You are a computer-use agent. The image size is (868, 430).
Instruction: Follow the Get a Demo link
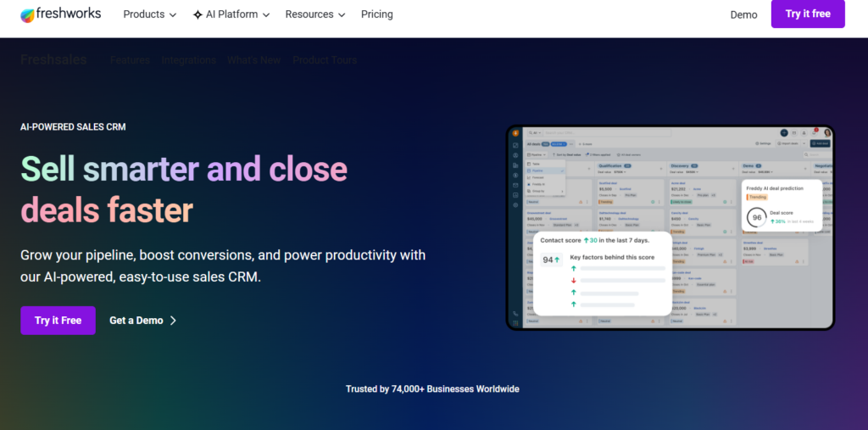click(x=142, y=321)
